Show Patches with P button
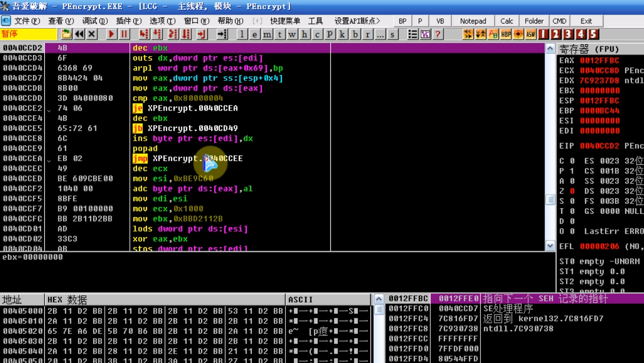The image size is (644, 363). click(330, 34)
